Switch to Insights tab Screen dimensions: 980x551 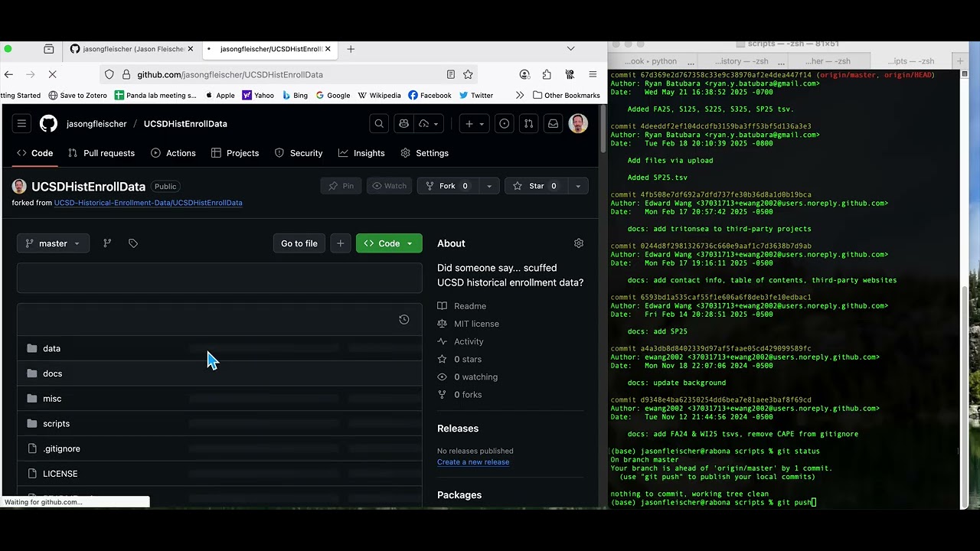click(x=361, y=153)
